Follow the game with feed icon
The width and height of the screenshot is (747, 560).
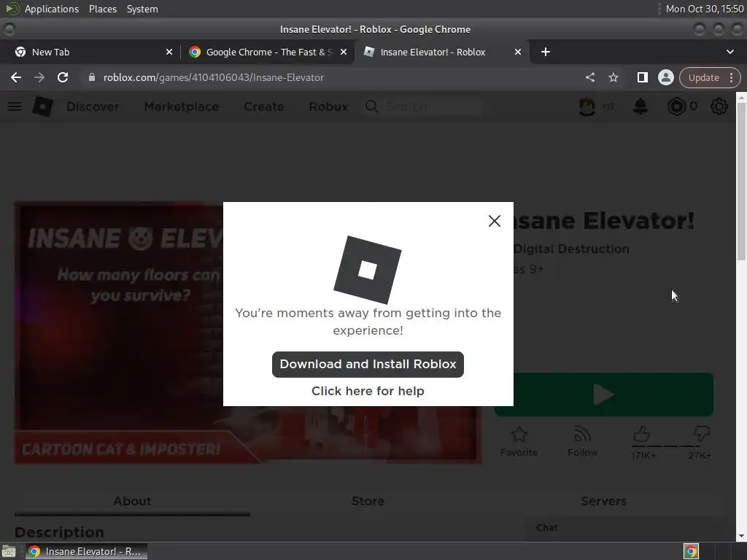[582, 435]
